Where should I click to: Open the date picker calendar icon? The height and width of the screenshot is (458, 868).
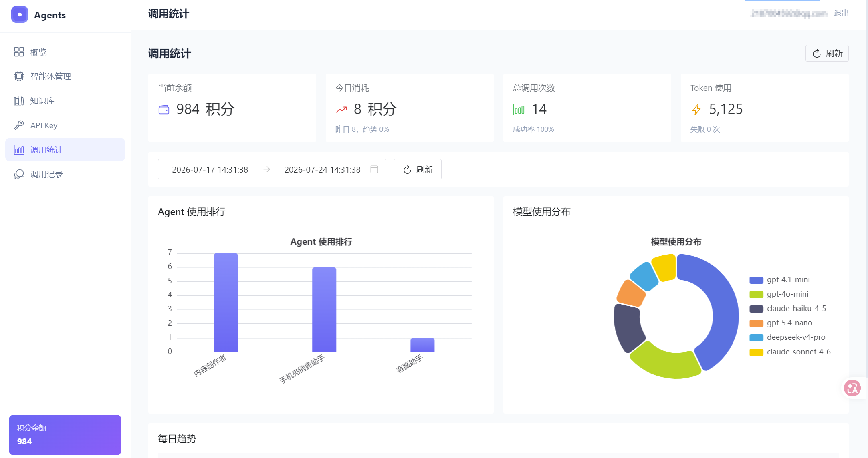point(374,169)
